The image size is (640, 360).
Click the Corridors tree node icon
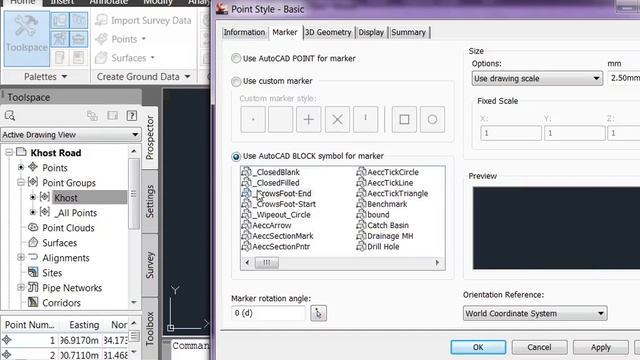[x=33, y=302]
